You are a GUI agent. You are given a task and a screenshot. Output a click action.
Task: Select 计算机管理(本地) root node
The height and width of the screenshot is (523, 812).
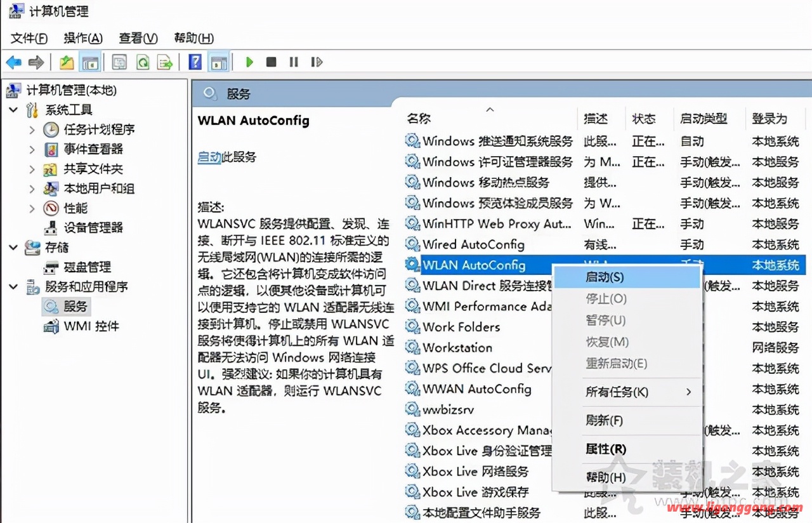pos(62,90)
